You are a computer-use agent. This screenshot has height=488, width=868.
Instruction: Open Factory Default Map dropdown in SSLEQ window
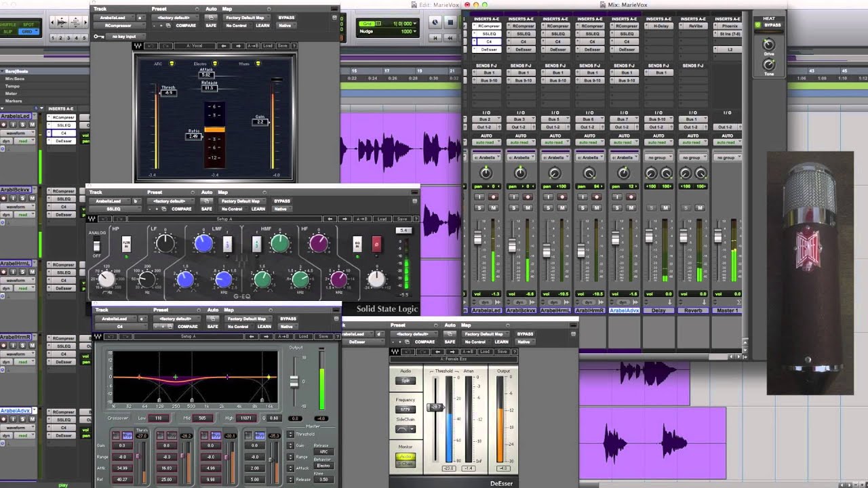click(241, 201)
